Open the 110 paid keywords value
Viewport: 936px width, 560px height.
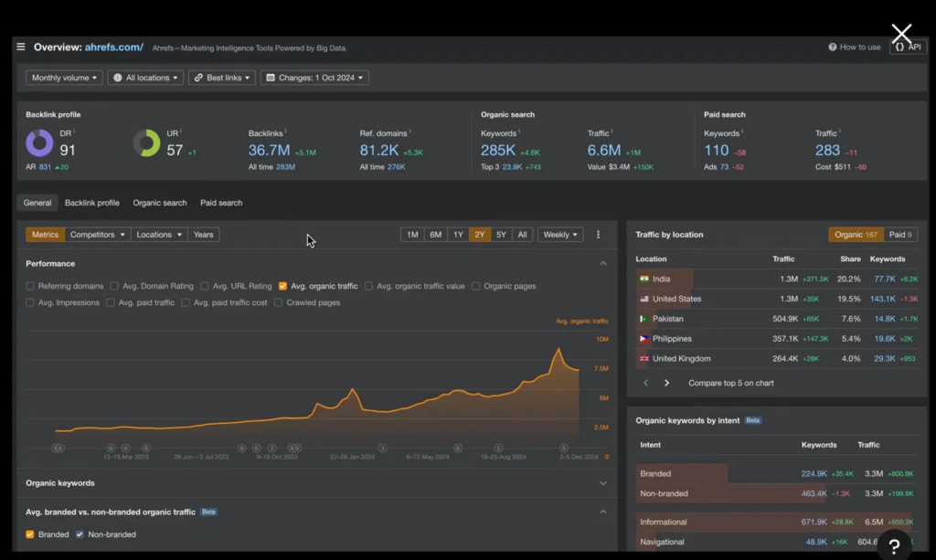[717, 151]
